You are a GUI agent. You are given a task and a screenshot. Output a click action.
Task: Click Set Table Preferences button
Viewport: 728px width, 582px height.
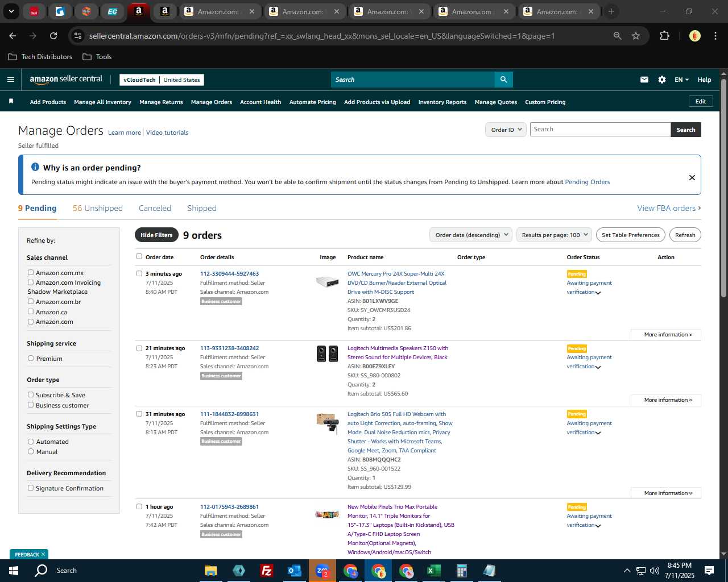(631, 235)
